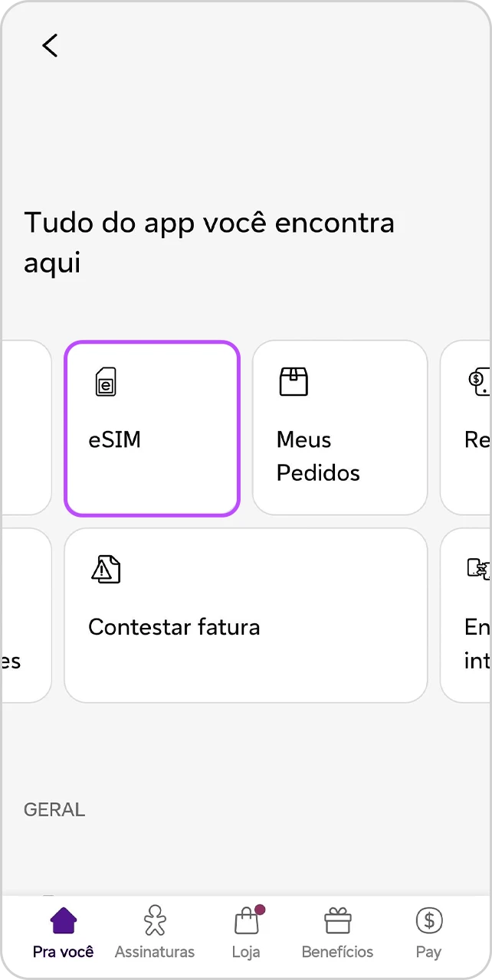The width and height of the screenshot is (492, 980).
Task: Open the Benefícios tab
Action: pos(337,933)
